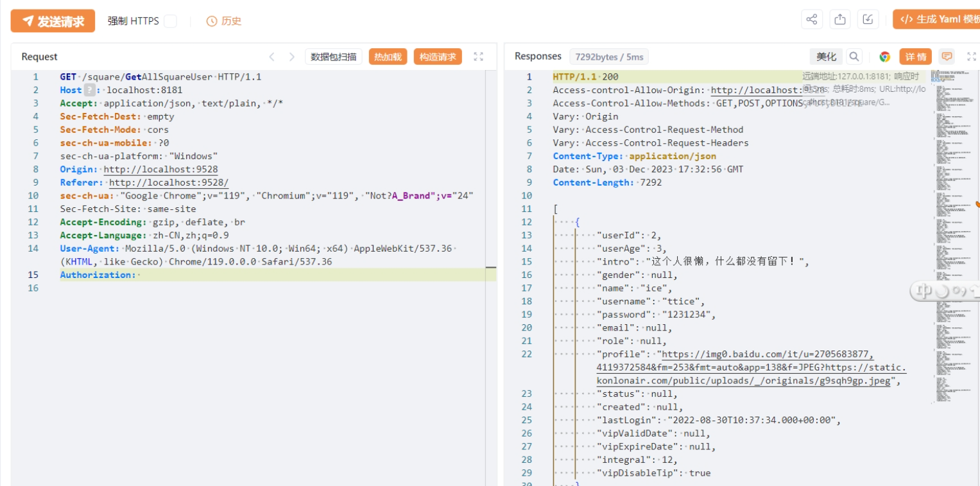Click the "userId": 2 line
This screenshot has width=980, height=486.
coord(628,235)
